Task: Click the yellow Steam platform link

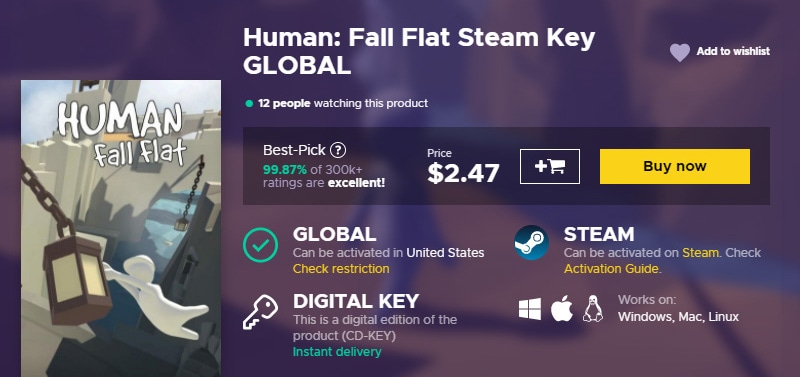Action: pyautogui.click(x=701, y=253)
